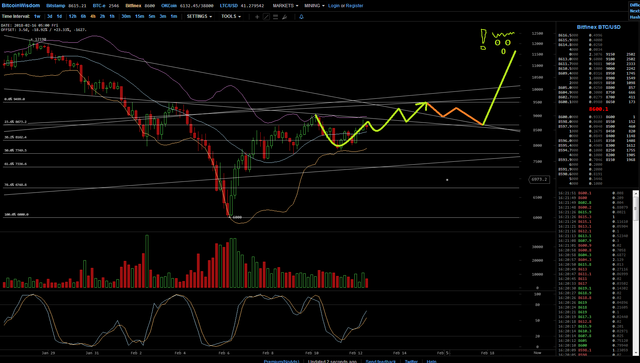Click the Login link
The image size is (640, 363).
[x=334, y=6]
